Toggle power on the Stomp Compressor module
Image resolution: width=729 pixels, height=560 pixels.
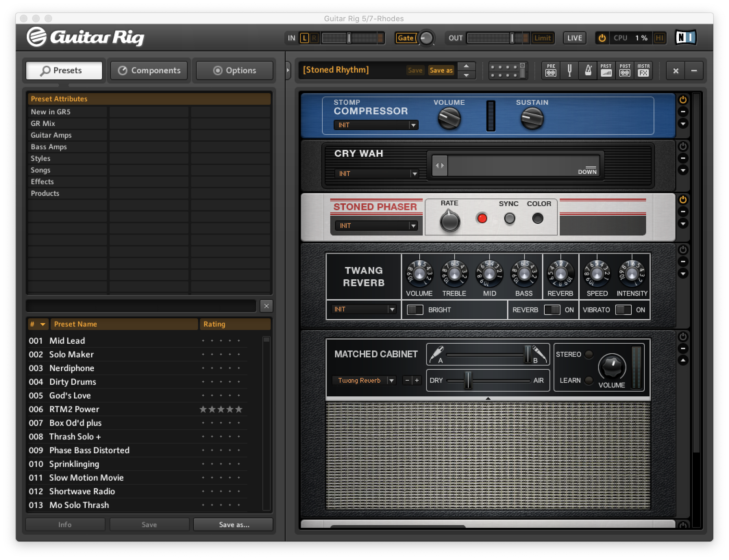tap(683, 100)
